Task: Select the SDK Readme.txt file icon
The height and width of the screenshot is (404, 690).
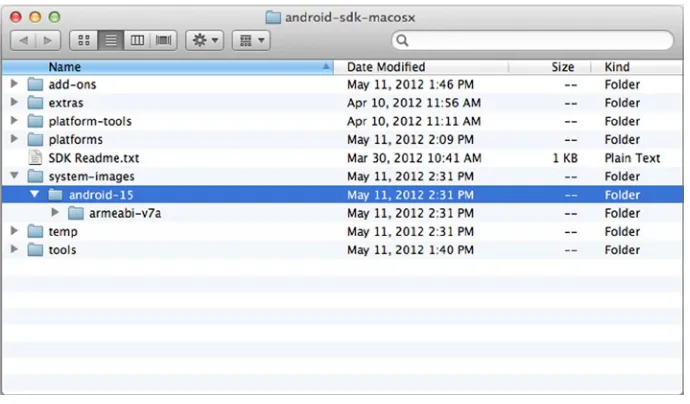Action: click(x=35, y=158)
